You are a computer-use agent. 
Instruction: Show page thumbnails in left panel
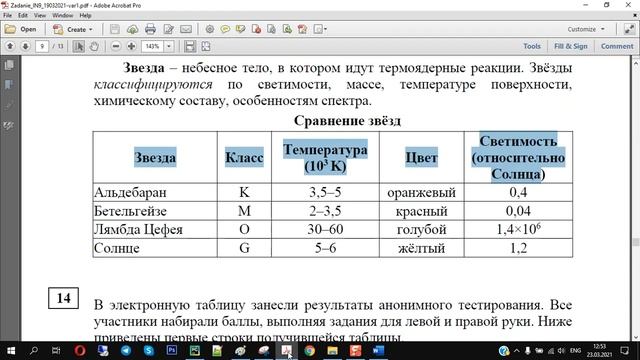pyautogui.click(x=9, y=65)
